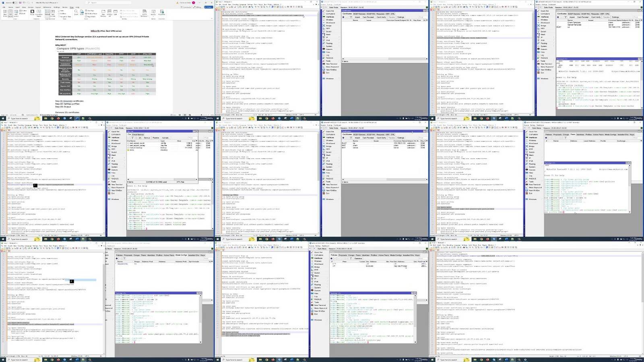Select Print Layout view in Word
This screenshot has width=644, height=362.
(x=10, y=13)
